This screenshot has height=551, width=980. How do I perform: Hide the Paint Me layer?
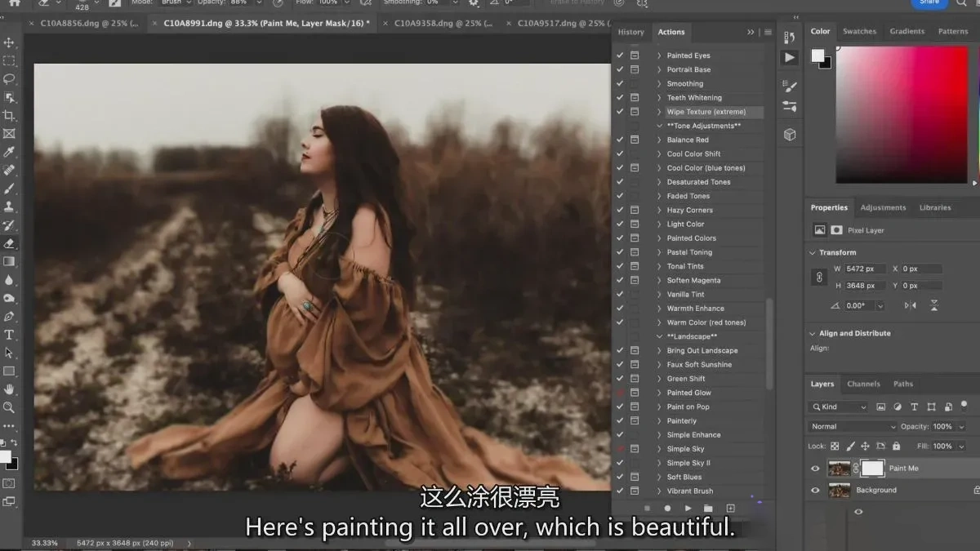(x=815, y=469)
